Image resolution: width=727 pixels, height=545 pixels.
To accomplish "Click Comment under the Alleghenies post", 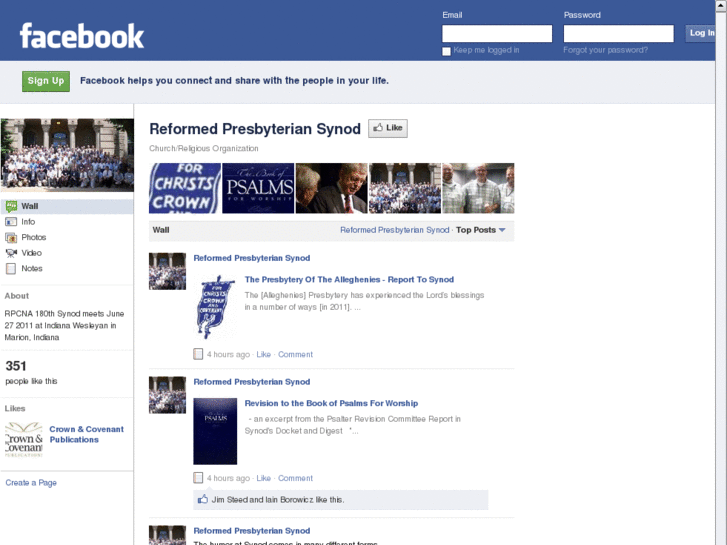I will tap(295, 354).
